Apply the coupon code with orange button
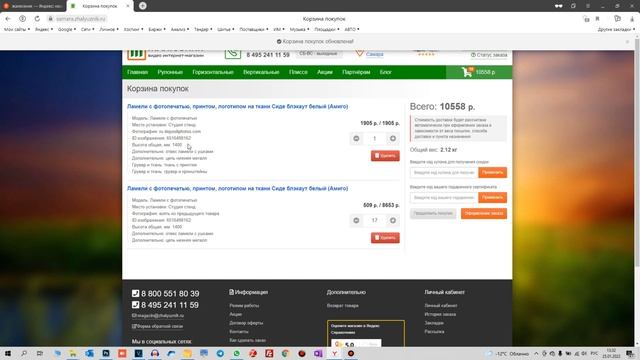This screenshot has height=360, width=640. (x=493, y=173)
